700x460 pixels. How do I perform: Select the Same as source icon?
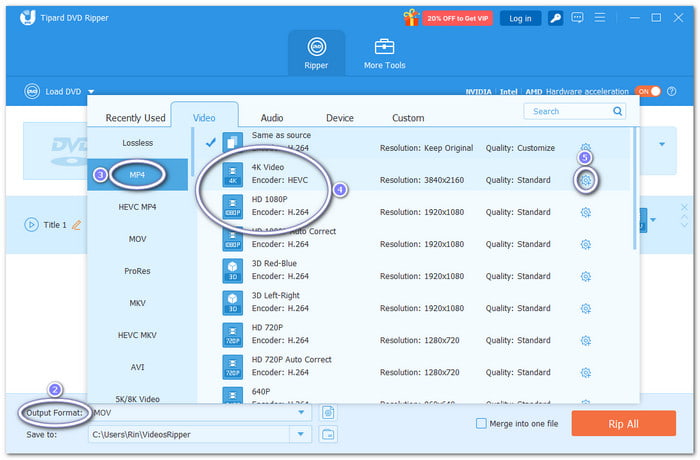click(233, 142)
